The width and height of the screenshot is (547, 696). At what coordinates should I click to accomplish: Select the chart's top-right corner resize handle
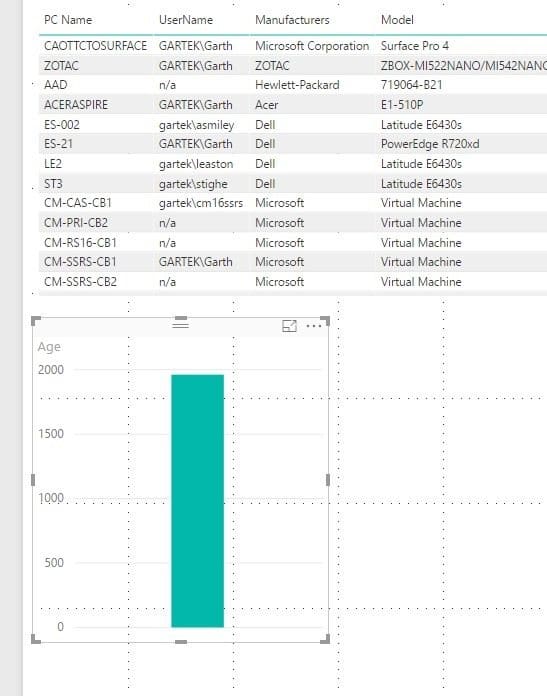[x=325, y=320]
